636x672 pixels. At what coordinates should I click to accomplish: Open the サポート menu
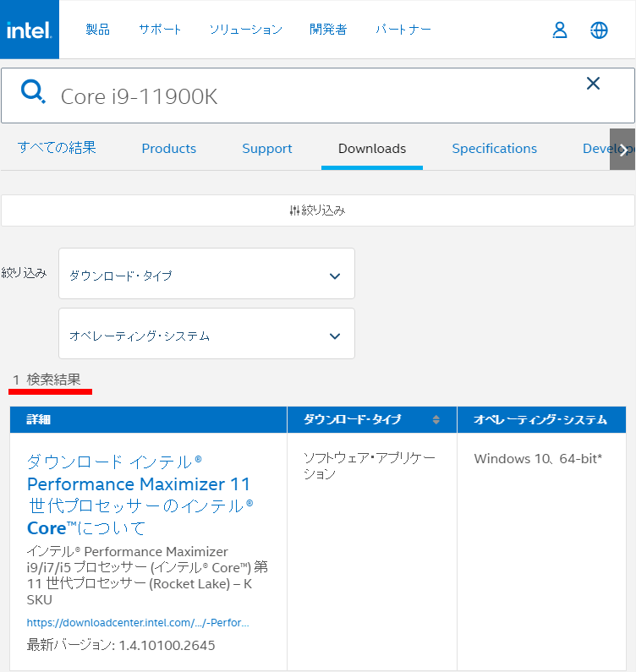coord(160,30)
